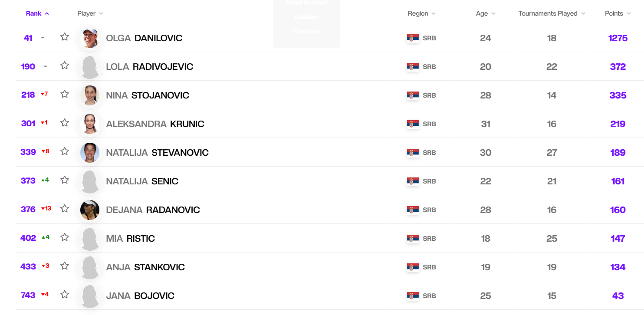Viewport: 644px width, 315px height.
Task: Star Nina Stojanovic as favorite
Action: tap(65, 94)
